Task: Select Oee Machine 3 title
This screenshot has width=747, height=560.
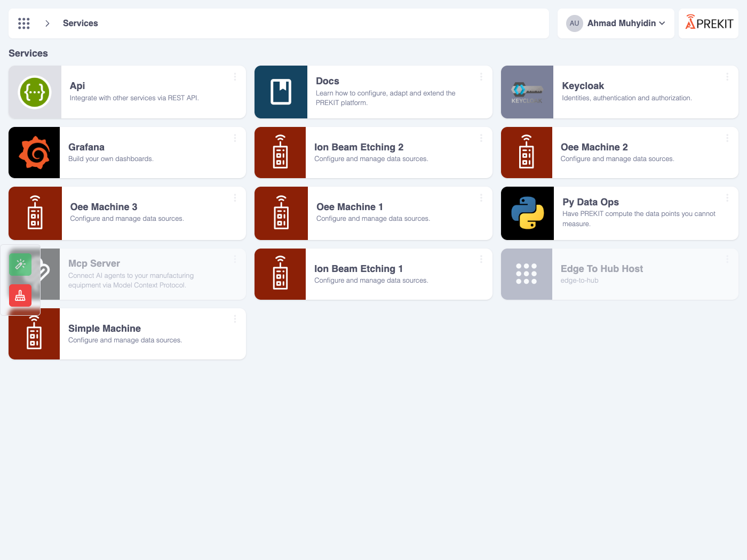Action: coord(104,207)
